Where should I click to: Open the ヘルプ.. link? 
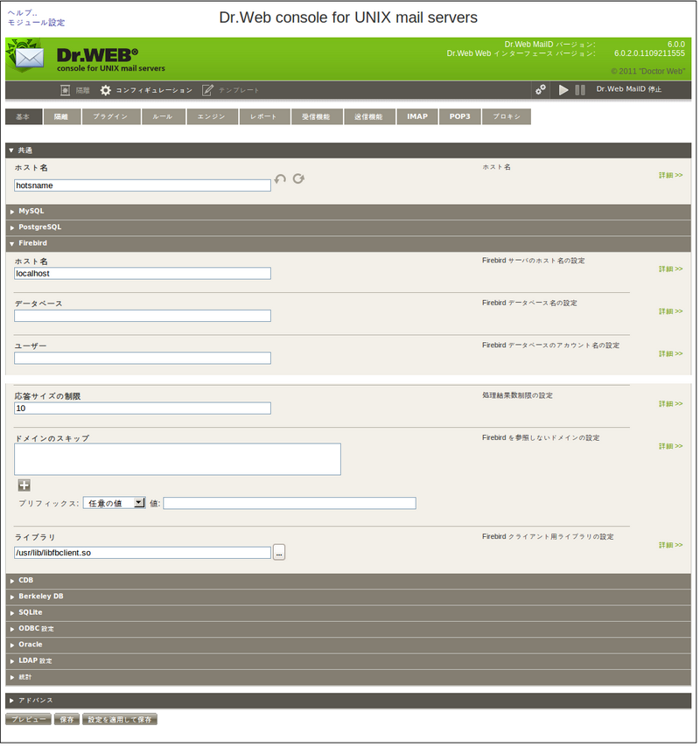(x=23, y=13)
